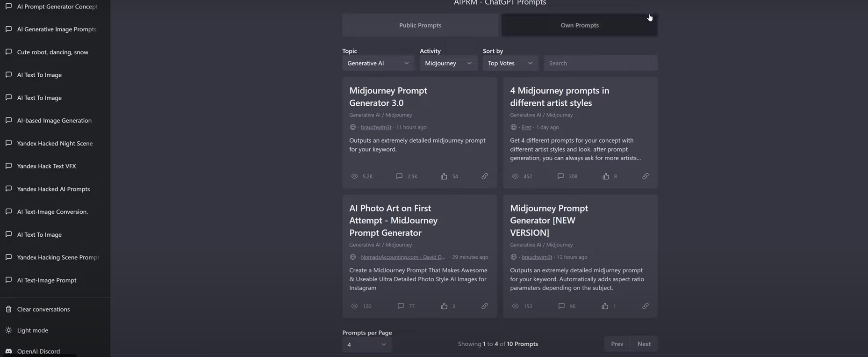Click comments icon on AI Photo Art card
This screenshot has width=868, height=357.
click(401, 306)
